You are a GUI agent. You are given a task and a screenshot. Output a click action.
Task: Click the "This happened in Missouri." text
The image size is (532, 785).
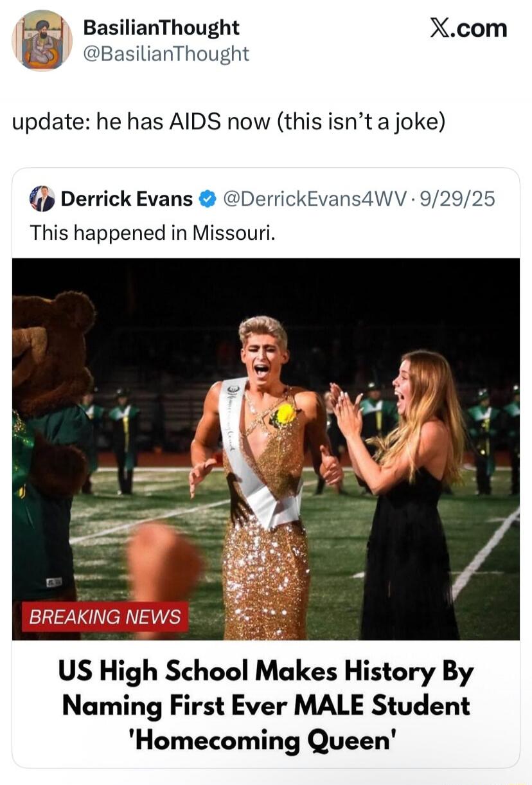tap(152, 233)
